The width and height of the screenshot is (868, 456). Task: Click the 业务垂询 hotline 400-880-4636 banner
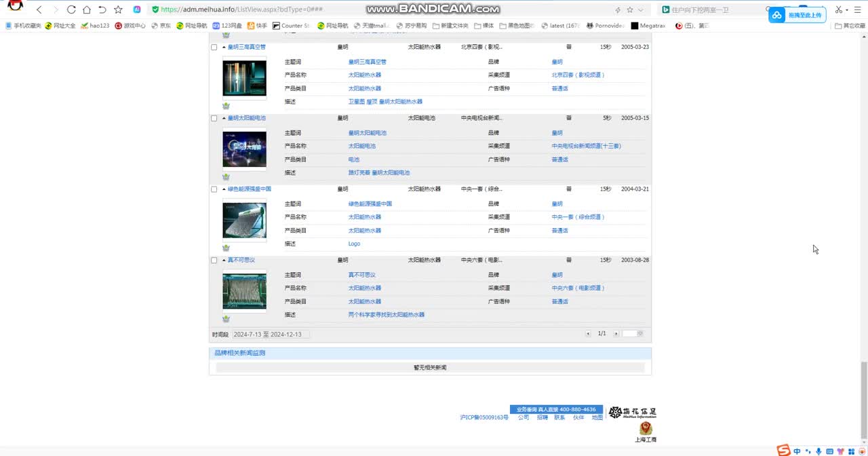pos(556,410)
